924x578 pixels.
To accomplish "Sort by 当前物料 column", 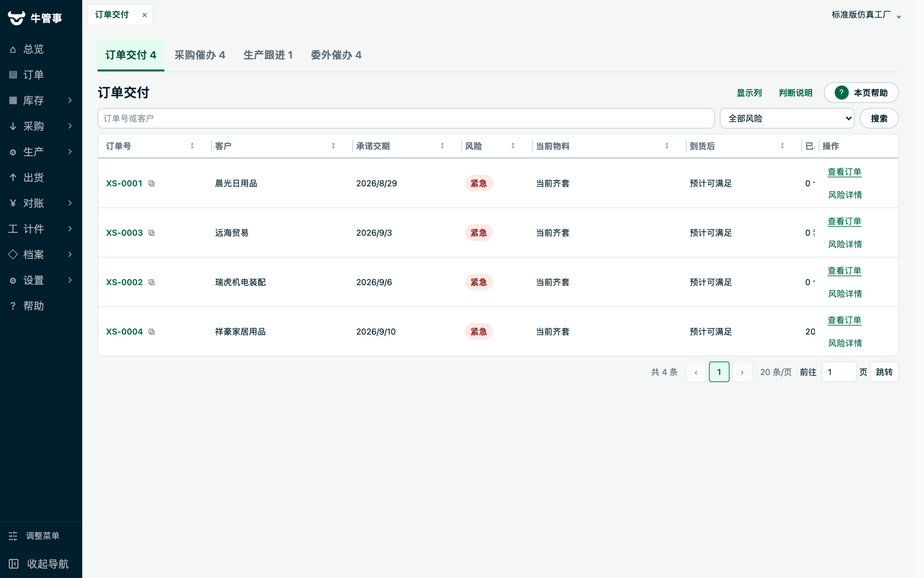I will coord(667,146).
